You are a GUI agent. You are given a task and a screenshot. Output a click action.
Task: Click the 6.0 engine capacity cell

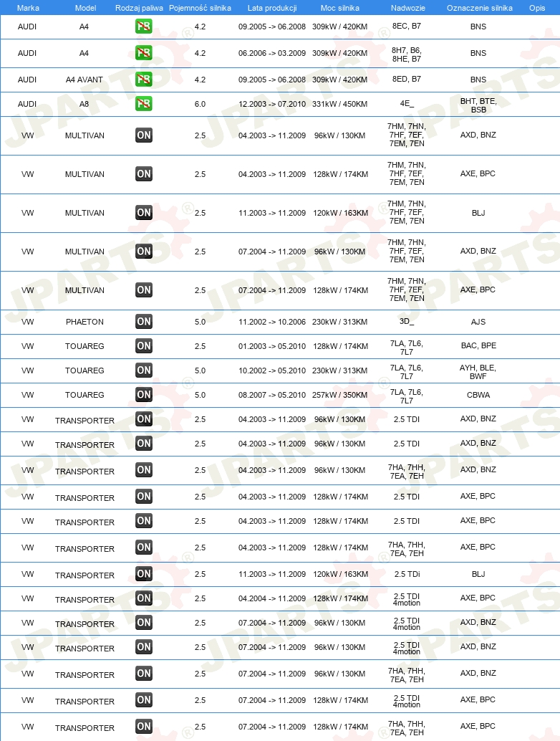(201, 104)
